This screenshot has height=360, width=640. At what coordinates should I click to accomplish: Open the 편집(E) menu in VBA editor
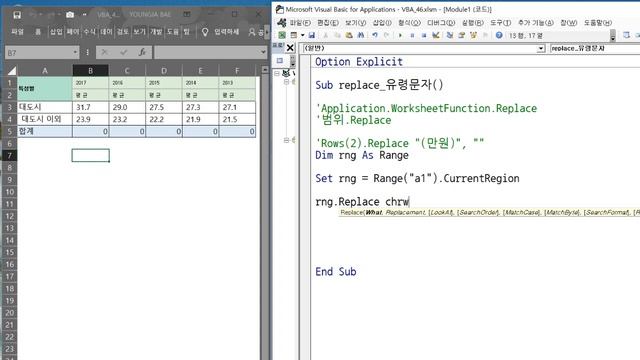click(x=328, y=23)
